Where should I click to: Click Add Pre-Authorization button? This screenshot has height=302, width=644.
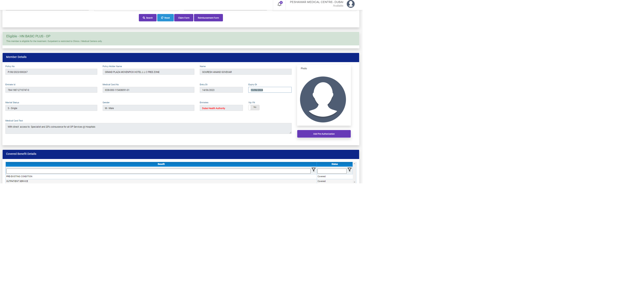click(324, 134)
